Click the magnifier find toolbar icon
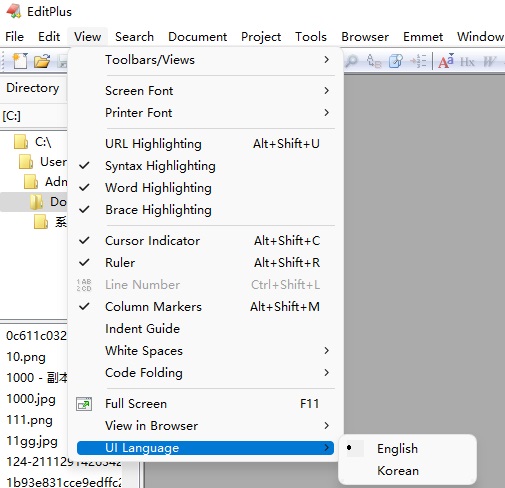This screenshot has width=505, height=488. click(x=351, y=61)
